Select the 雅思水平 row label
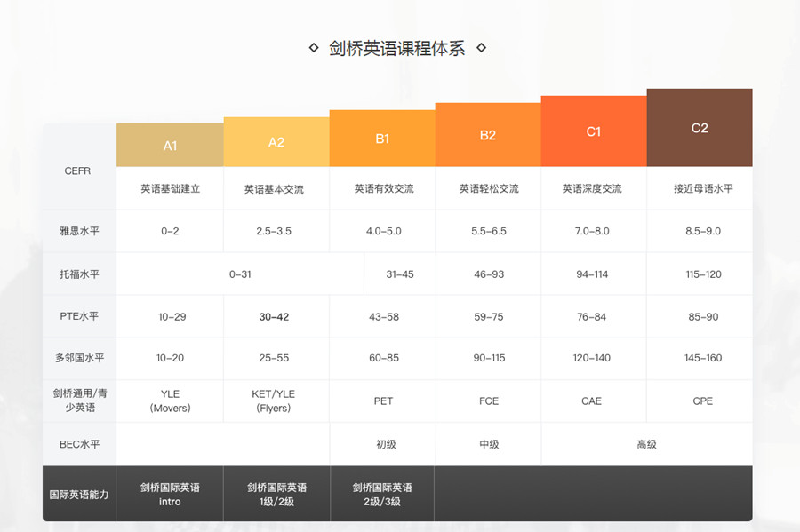 coord(79,231)
